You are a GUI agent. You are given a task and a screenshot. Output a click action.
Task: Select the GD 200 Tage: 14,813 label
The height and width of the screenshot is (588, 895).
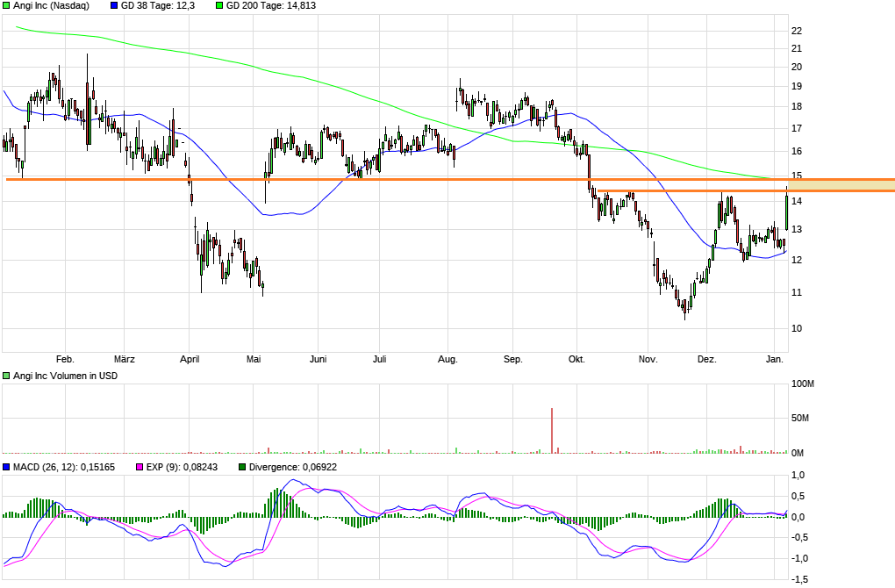[x=270, y=5]
